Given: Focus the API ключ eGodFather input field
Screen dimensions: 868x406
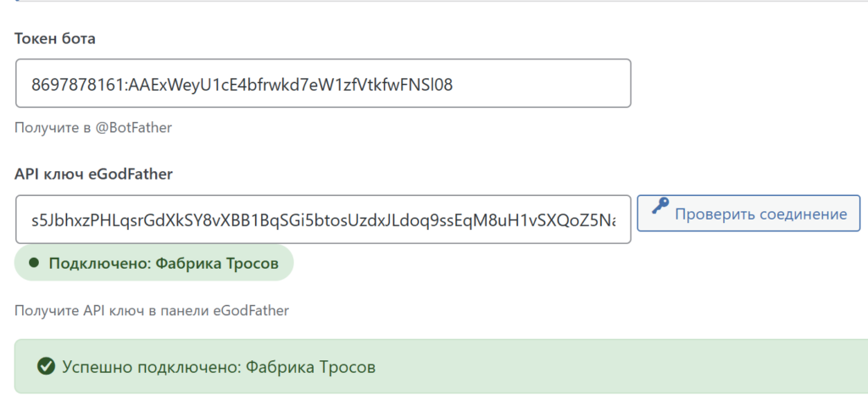Looking at the screenshot, I should (323, 219).
